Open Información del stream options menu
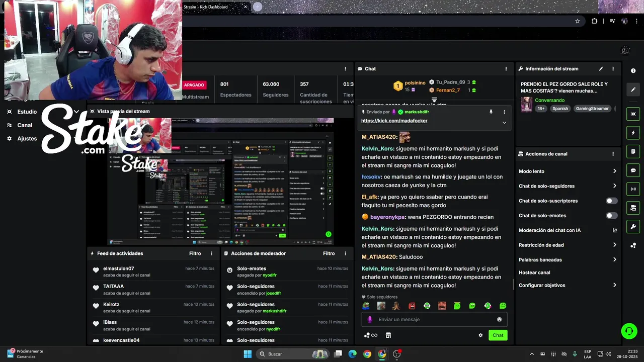Image resolution: width=644 pixels, height=362 pixels. pos(613,69)
